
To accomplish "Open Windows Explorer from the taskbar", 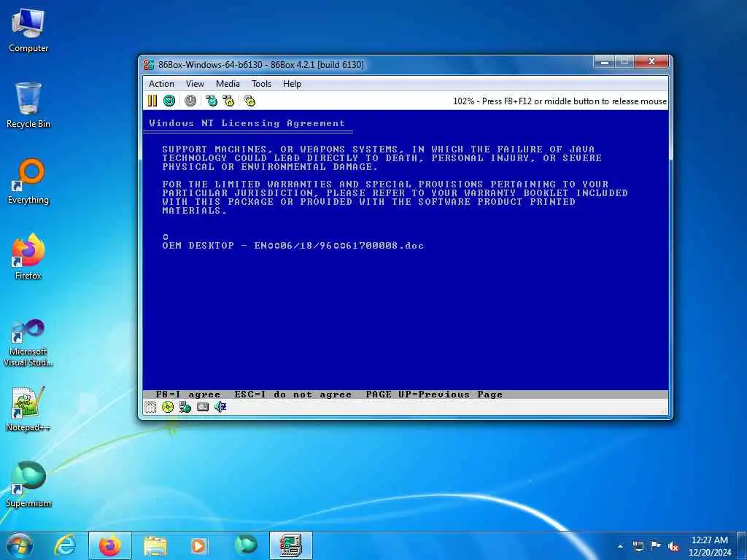I will click(155, 545).
